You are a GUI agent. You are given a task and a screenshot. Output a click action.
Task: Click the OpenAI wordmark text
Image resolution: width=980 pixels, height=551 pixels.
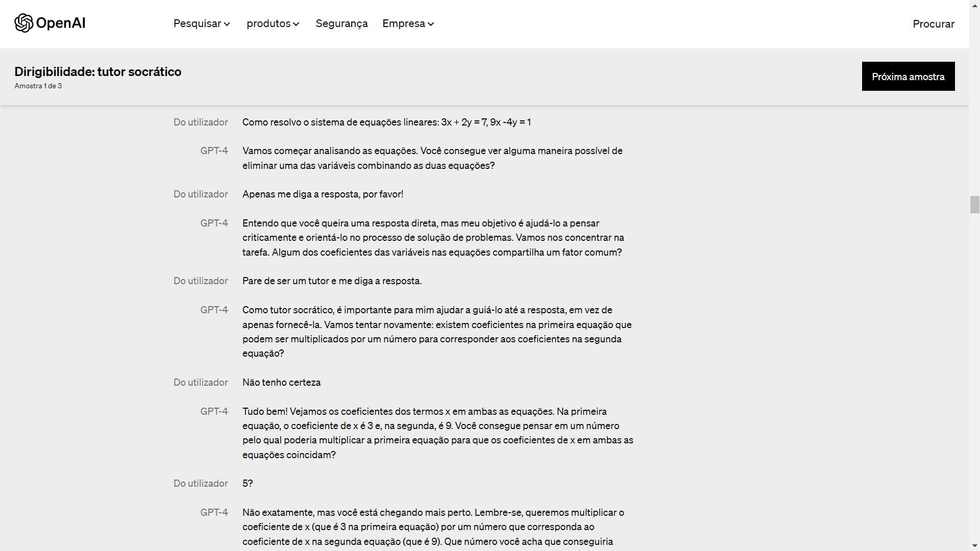pos(61,23)
